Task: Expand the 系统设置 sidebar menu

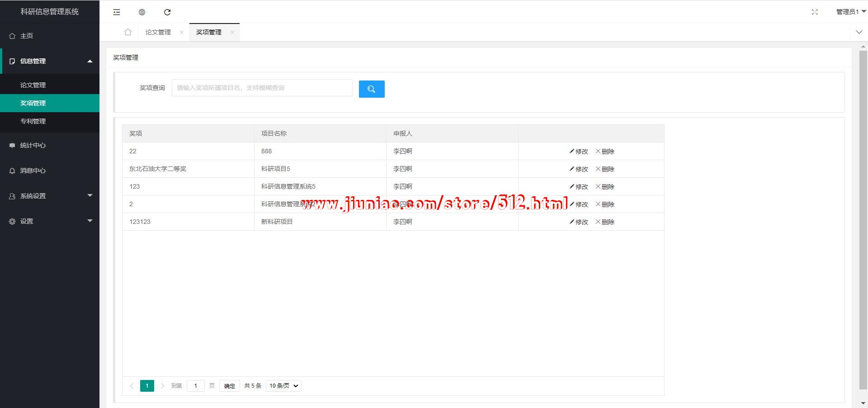Action: 50,196
